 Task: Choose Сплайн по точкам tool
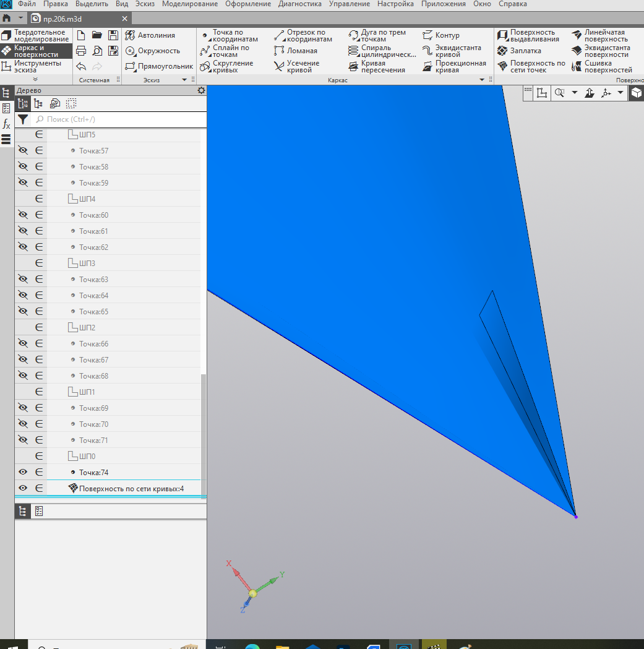point(225,51)
